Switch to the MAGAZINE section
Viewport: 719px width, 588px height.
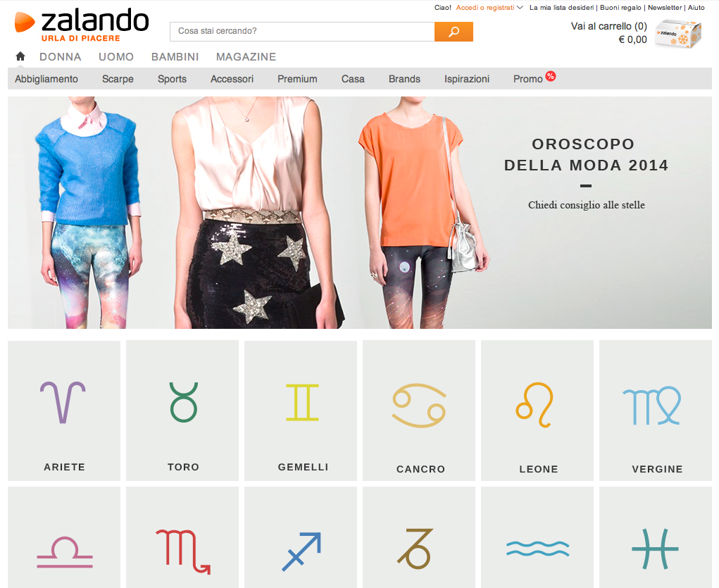(x=246, y=57)
